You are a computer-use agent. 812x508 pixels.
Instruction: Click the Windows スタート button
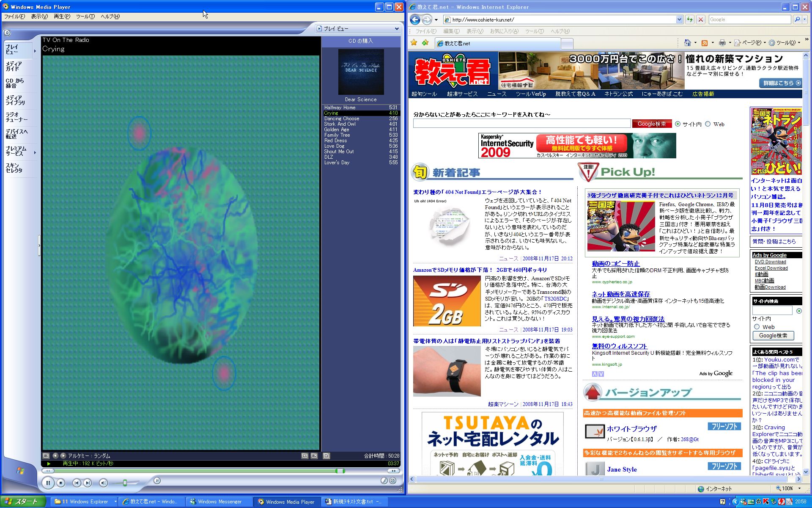pyautogui.click(x=23, y=502)
